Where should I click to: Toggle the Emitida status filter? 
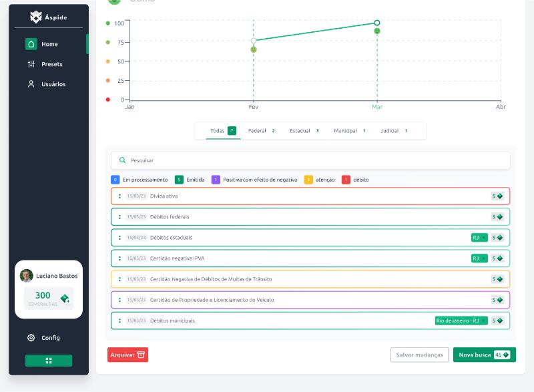click(190, 180)
